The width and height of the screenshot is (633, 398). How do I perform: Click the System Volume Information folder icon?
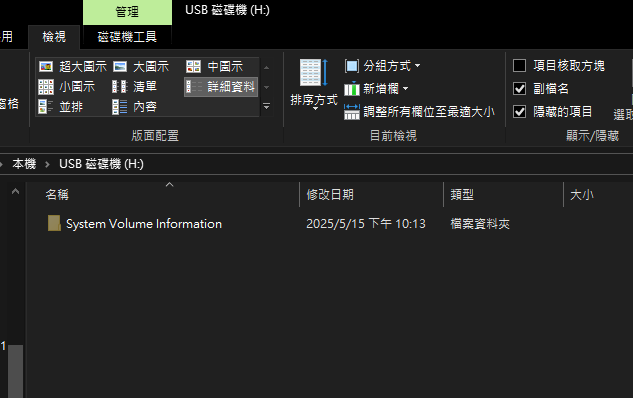point(54,223)
